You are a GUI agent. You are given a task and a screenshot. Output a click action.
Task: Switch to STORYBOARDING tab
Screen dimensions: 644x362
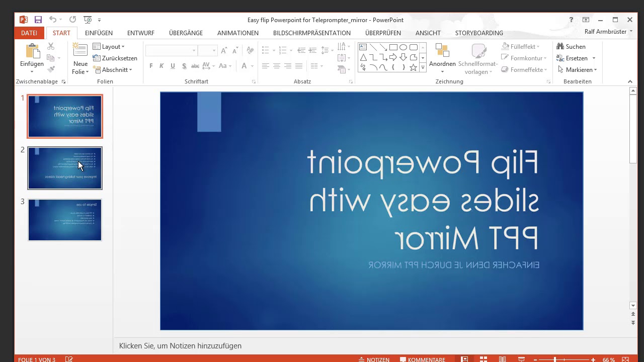click(479, 33)
